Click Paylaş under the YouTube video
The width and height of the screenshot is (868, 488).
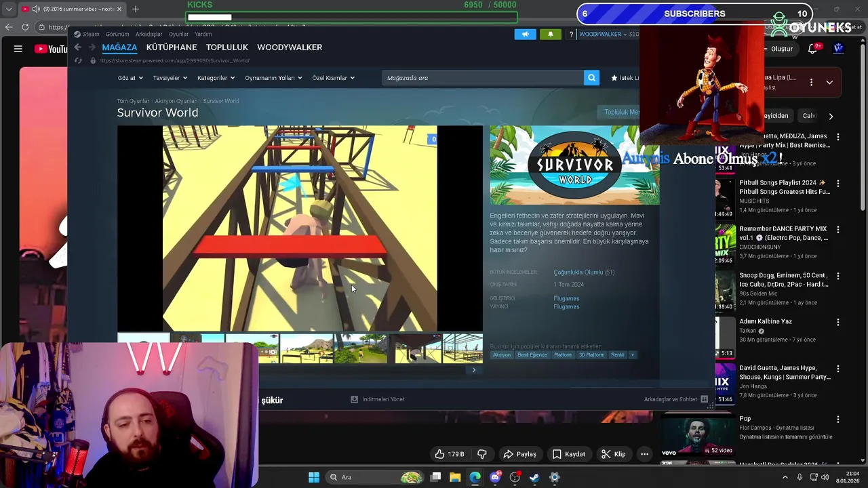519,454
